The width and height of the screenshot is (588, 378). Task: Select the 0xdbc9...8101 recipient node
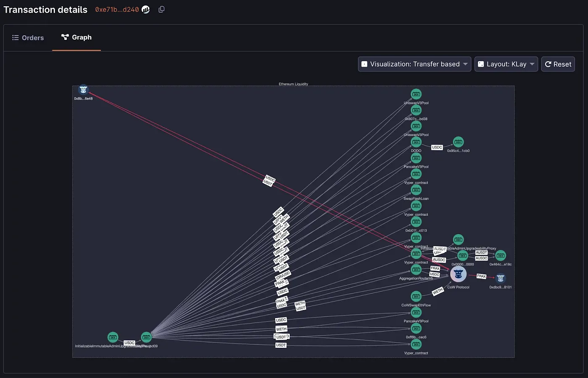click(500, 278)
